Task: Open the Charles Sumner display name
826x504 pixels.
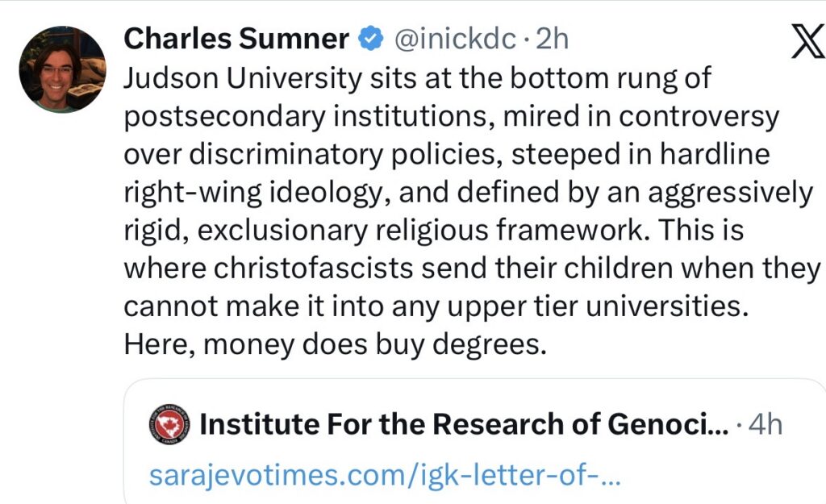Action: click(236, 38)
